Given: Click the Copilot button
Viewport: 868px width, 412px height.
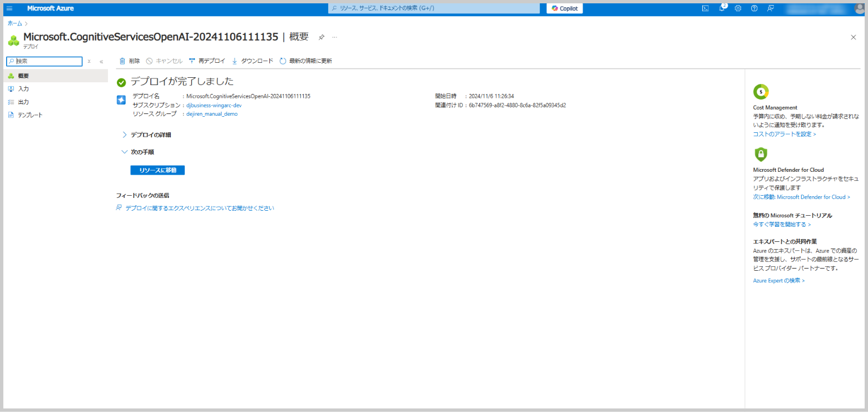Looking at the screenshot, I should 565,8.
